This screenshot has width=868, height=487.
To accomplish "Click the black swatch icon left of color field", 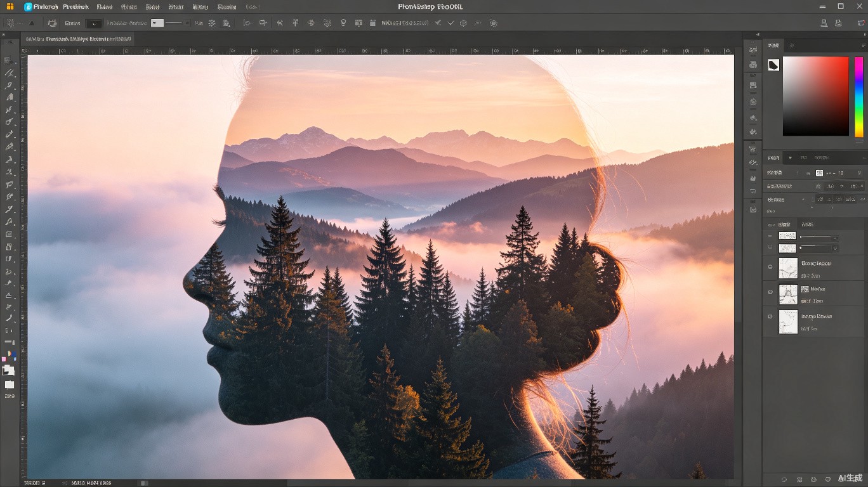I will 773,65.
